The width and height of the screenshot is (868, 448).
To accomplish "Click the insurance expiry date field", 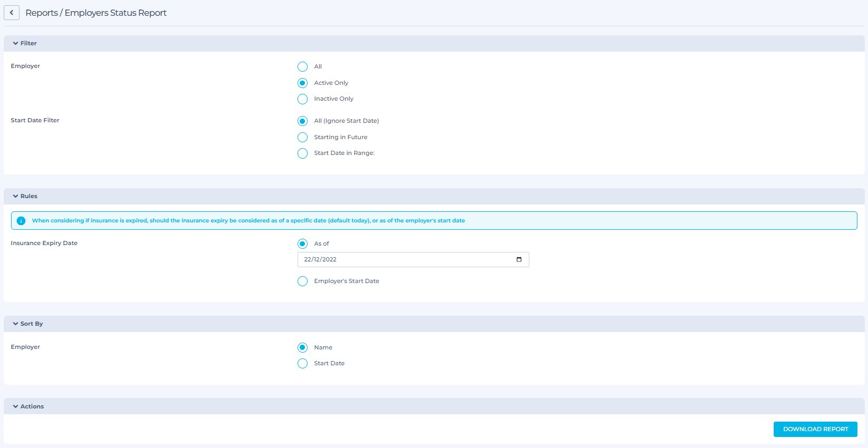I will [413, 259].
